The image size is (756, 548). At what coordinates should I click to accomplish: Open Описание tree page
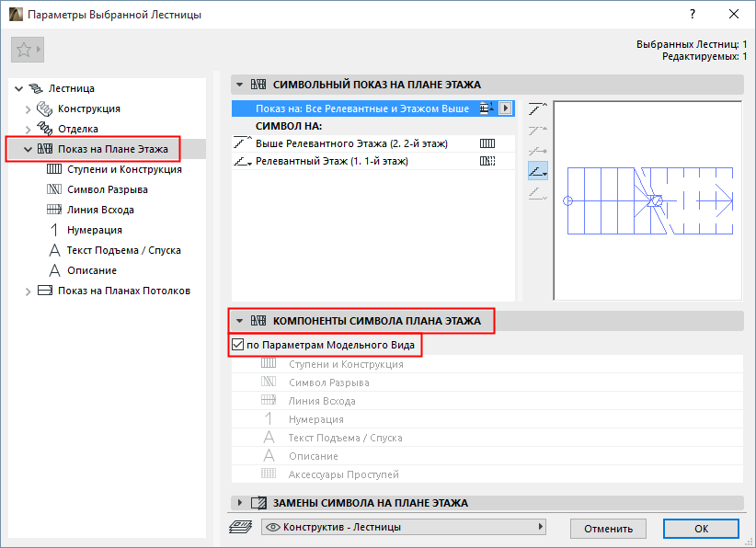point(92,271)
